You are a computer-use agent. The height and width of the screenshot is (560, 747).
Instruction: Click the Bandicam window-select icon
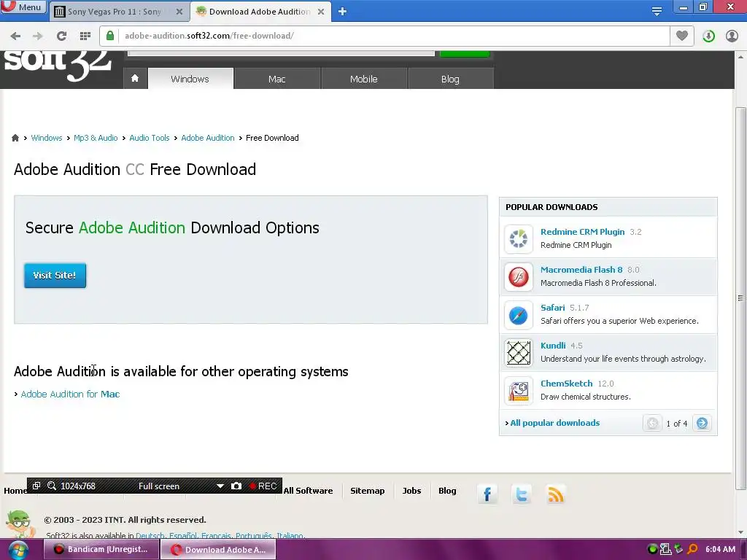click(x=36, y=486)
